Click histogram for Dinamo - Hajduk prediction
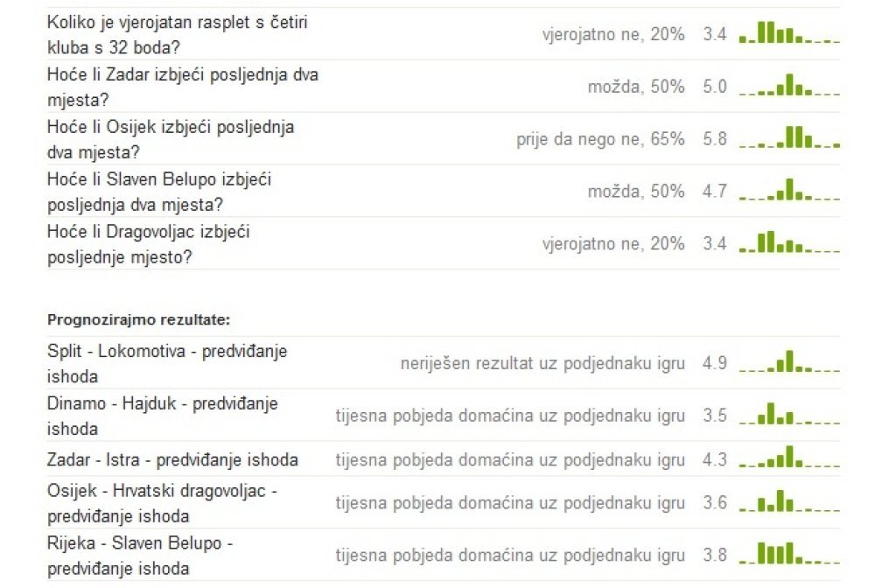Viewport: 875px width, 588px height. tap(789, 414)
